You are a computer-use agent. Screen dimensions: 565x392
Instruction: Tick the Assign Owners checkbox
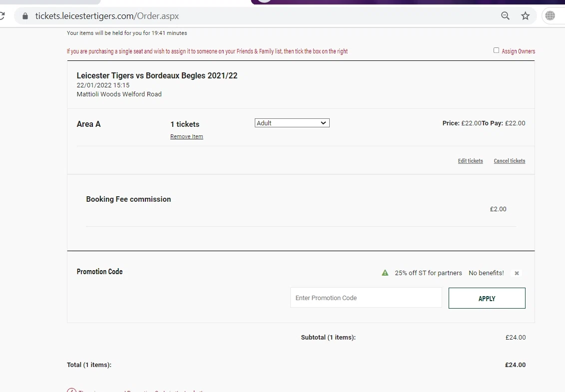[496, 50]
